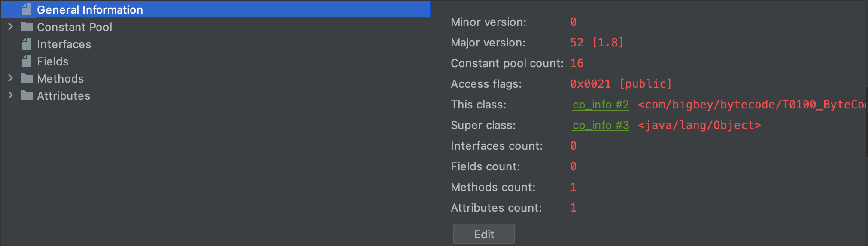Click the Major version value 52 [1.8]
Image resolution: width=868 pixels, height=246 pixels.
pos(597,43)
